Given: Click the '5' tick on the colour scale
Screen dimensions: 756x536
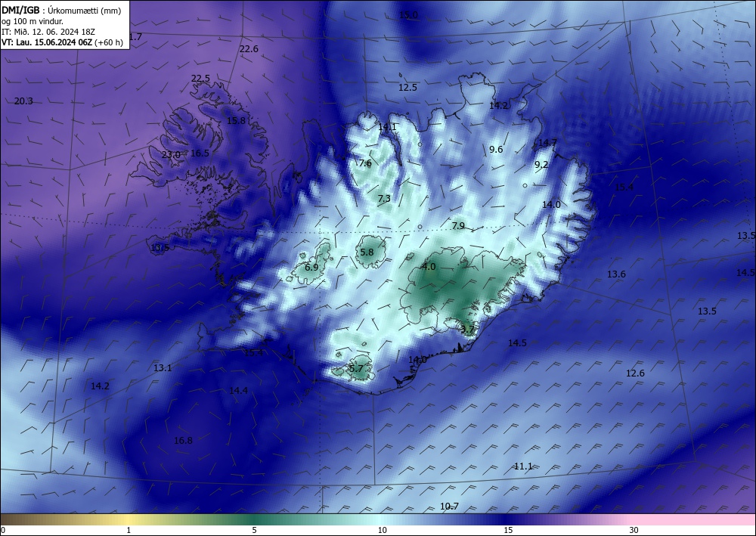Looking at the screenshot, I should [254, 531].
